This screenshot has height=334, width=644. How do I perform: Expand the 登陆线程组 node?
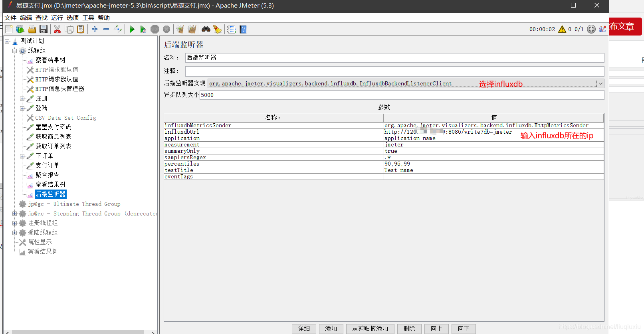[15, 233]
